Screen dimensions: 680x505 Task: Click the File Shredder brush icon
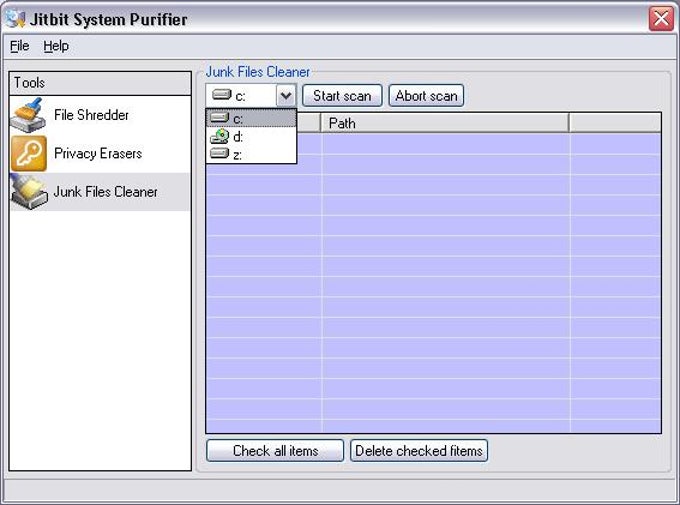(x=29, y=115)
